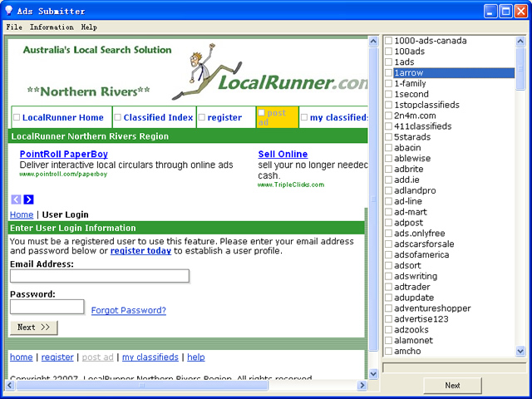
Task: Open the Information menu
Action: (52, 27)
